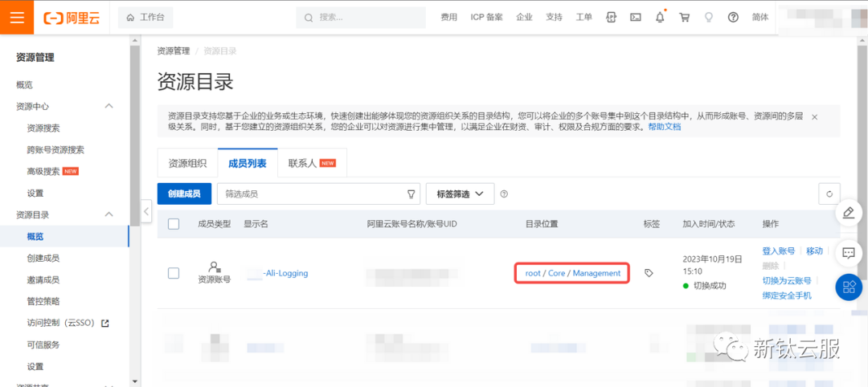
Task: Collapse the sidebar with arrow handle
Action: tap(146, 210)
